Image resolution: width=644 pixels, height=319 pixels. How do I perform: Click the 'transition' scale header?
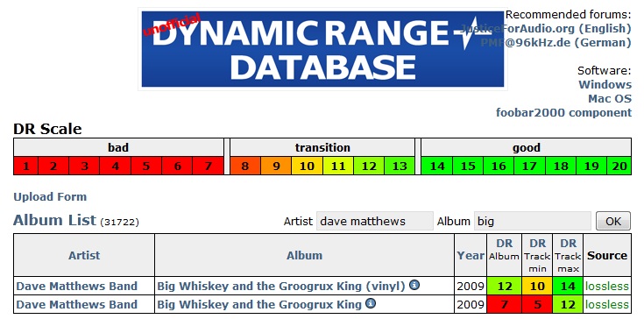coord(322,147)
